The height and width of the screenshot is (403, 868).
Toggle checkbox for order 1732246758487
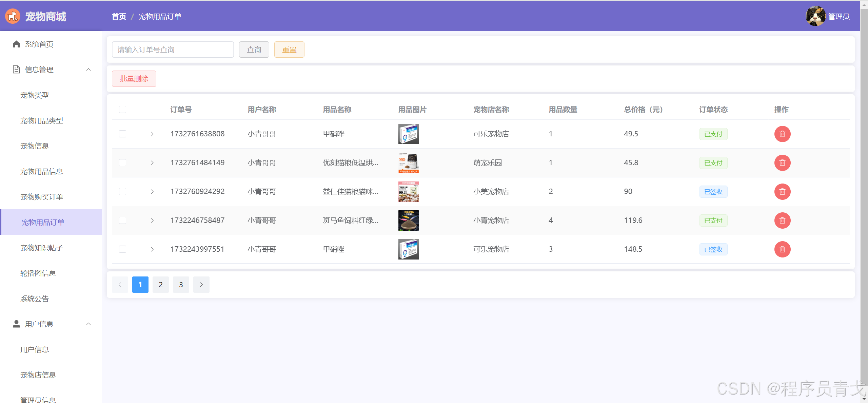[122, 220]
